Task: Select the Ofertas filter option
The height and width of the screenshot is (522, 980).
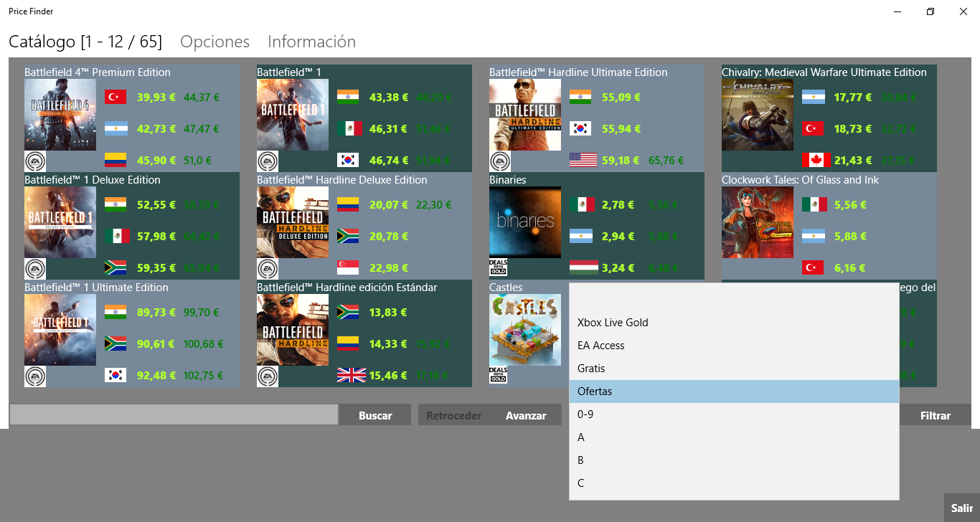Action: coord(734,391)
